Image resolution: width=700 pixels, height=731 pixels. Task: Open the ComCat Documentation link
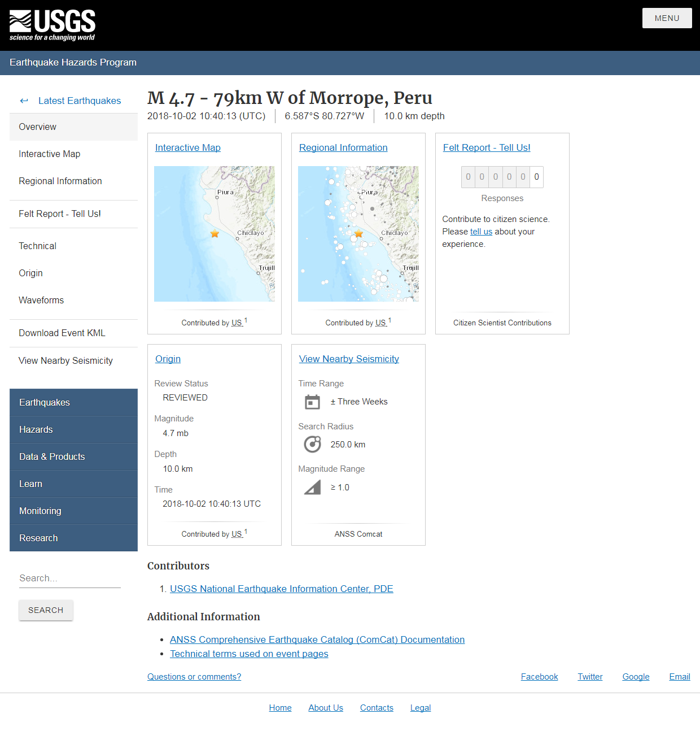[317, 639]
